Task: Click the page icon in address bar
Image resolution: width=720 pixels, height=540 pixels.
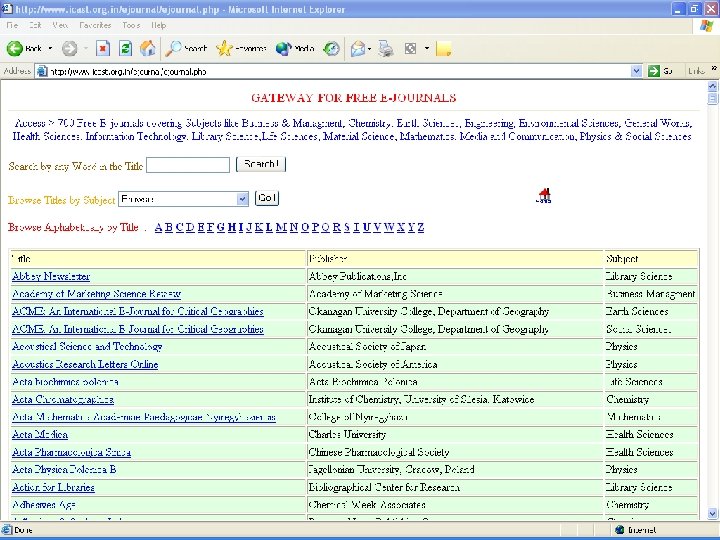Action: pos(42,71)
